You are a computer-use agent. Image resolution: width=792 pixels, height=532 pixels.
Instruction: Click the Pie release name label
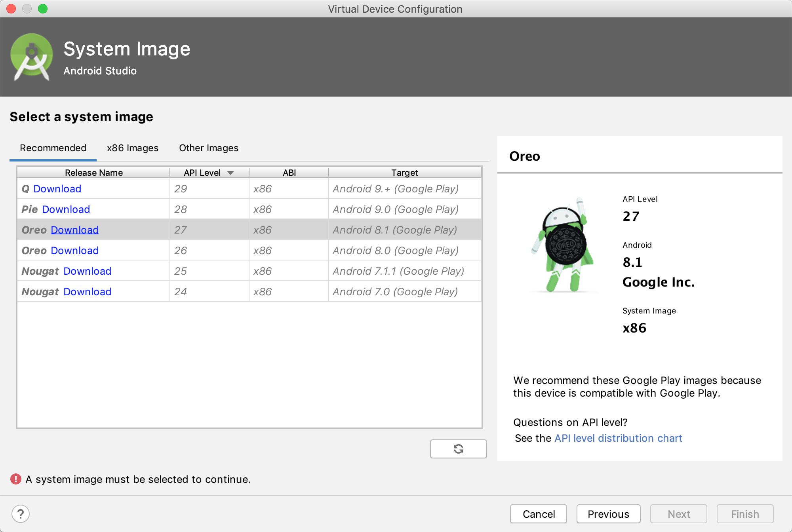[x=30, y=209]
